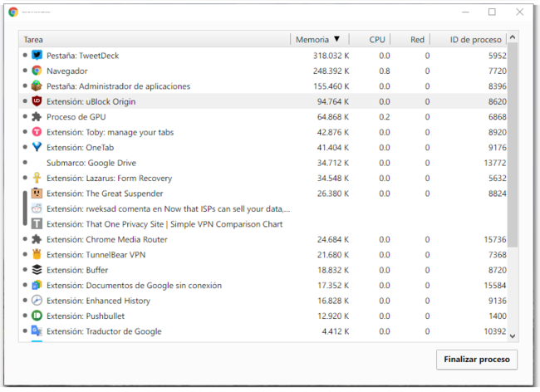Select the Pestaña: TweetDeck row
This screenshot has height=392, width=540.
tap(263, 56)
